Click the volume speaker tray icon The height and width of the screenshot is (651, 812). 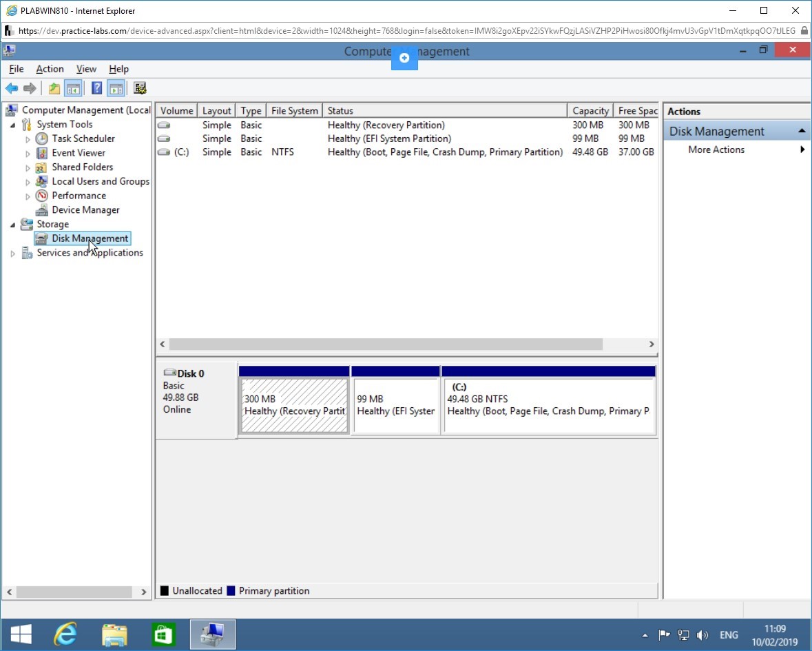[702, 635]
